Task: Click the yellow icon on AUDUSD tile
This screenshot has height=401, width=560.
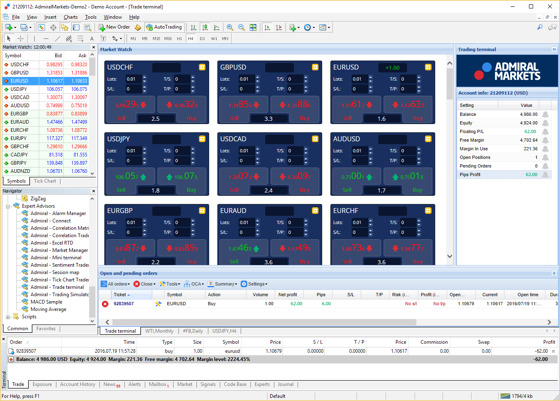Action: coord(428,139)
